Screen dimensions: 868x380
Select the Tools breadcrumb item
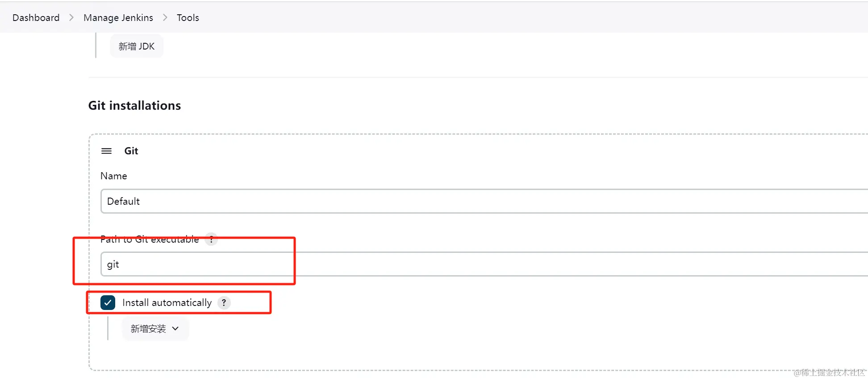[188, 17]
